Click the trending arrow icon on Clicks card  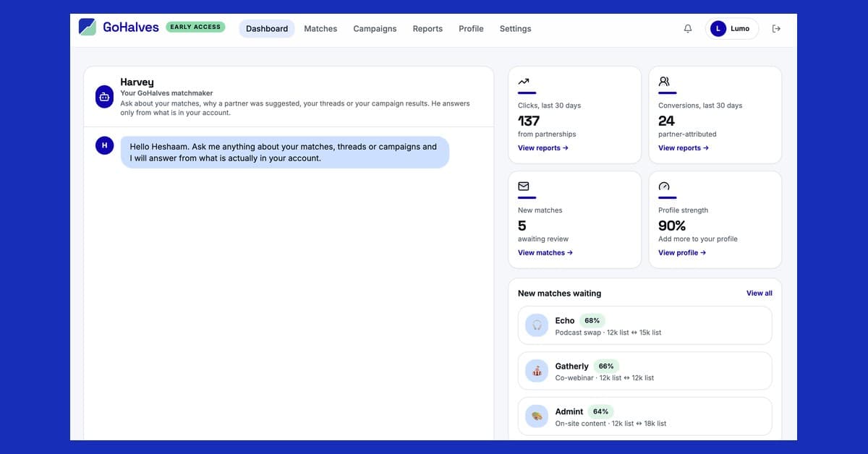pos(524,82)
